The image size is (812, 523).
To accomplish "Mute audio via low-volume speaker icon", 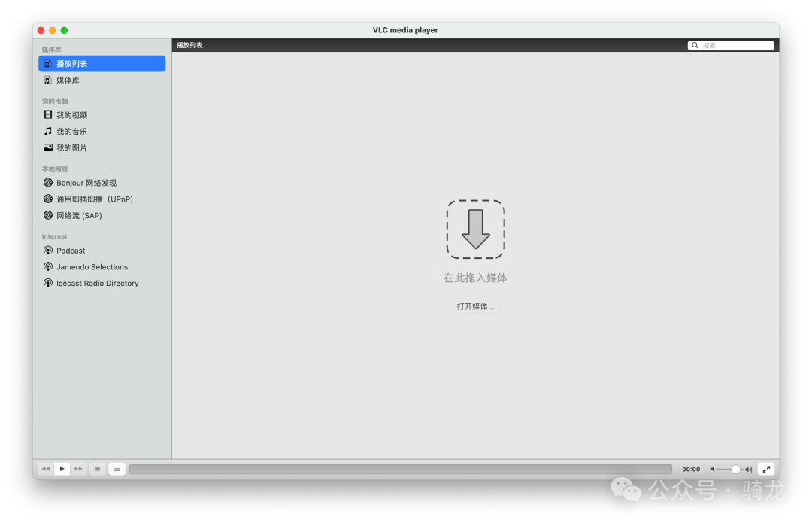I will 713,469.
